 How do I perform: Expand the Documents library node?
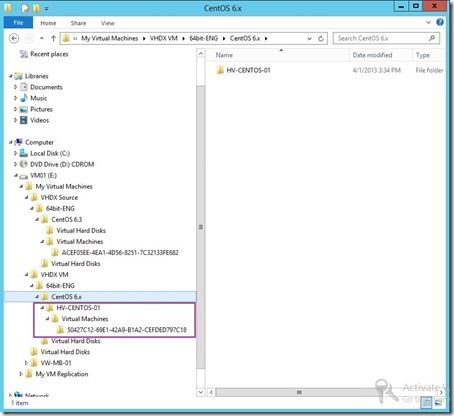[16, 87]
